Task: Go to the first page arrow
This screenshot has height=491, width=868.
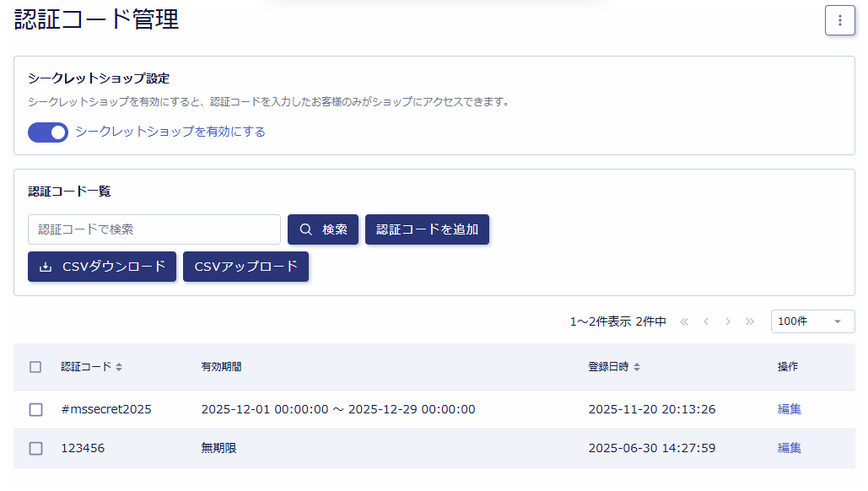Action: [684, 321]
